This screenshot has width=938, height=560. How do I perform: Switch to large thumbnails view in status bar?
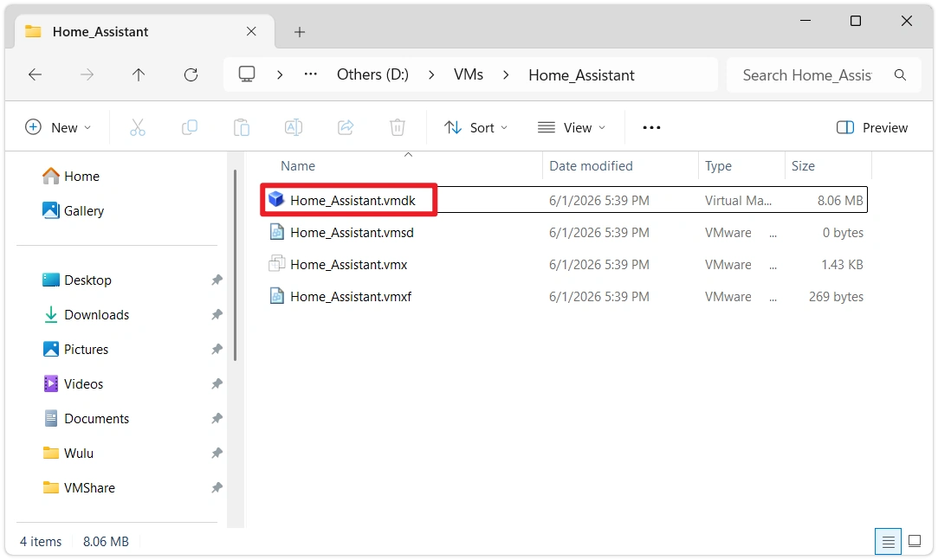(915, 542)
